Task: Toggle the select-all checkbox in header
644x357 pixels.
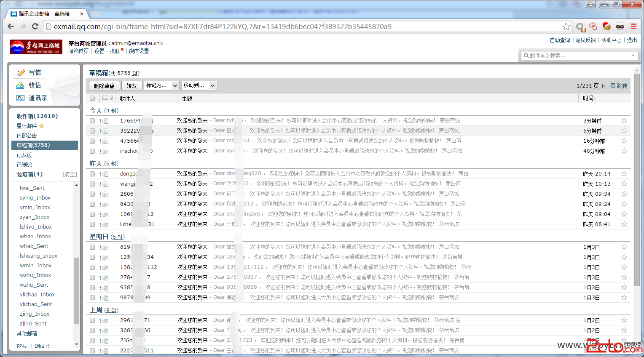Action: pos(92,98)
